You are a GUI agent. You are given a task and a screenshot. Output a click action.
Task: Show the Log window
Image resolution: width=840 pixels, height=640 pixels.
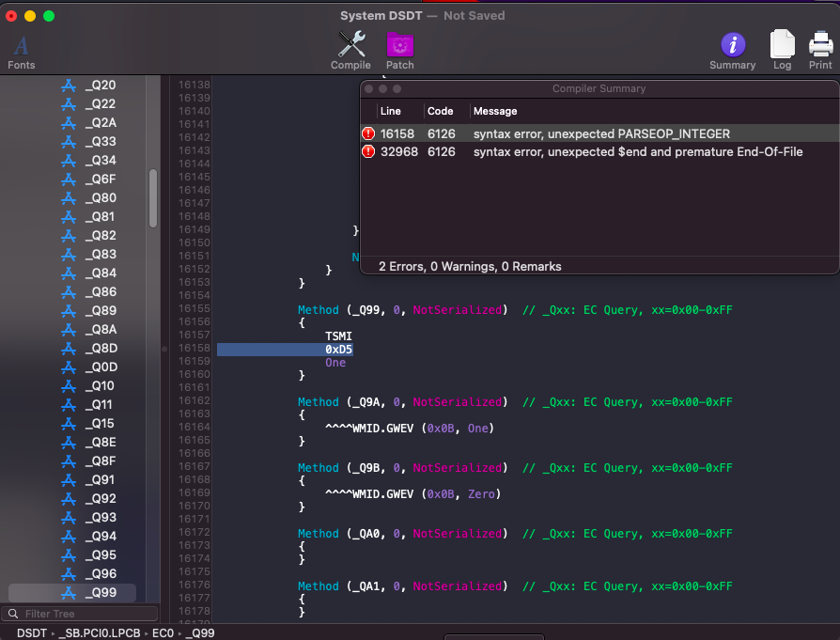pos(782,49)
